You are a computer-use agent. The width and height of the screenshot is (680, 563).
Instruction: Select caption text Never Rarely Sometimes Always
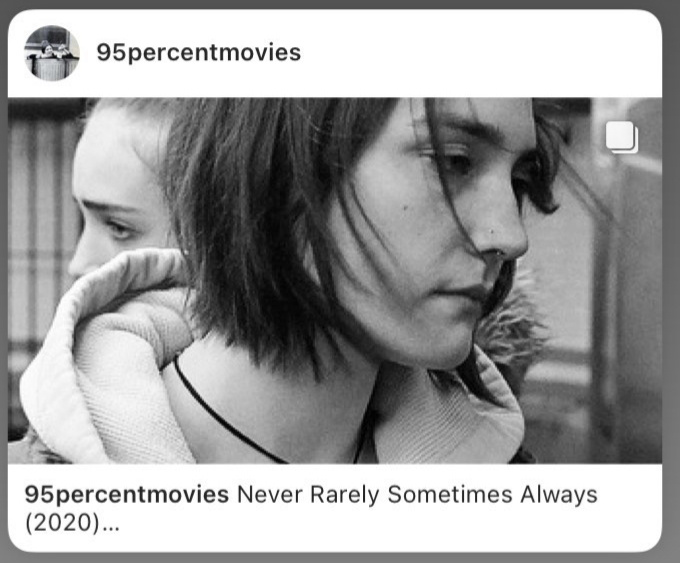pos(417,494)
